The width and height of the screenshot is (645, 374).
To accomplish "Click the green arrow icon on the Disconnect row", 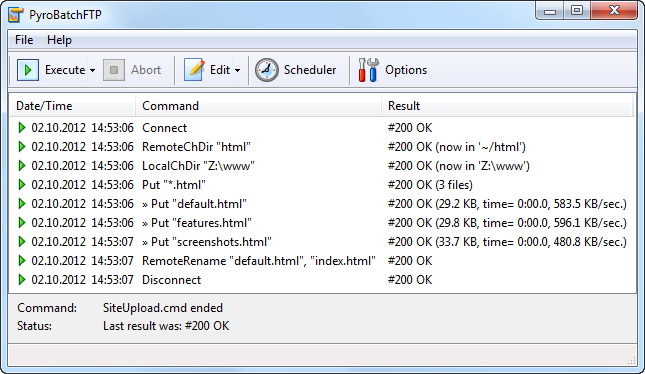I will [x=22, y=280].
